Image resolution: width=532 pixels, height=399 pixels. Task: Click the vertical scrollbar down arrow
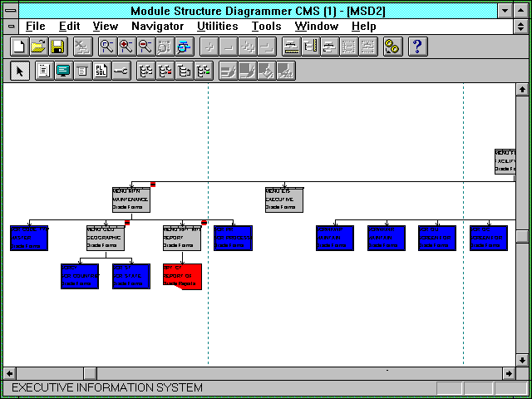[522, 359]
